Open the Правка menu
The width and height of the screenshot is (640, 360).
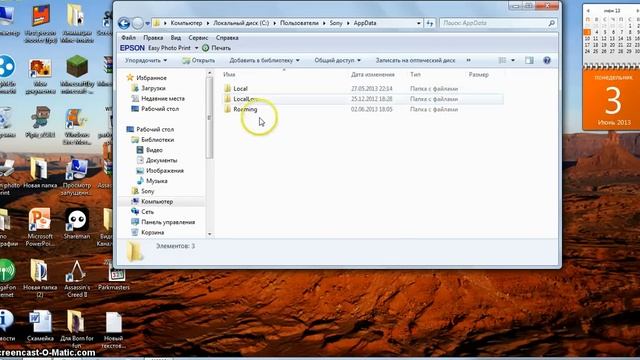click(153, 38)
